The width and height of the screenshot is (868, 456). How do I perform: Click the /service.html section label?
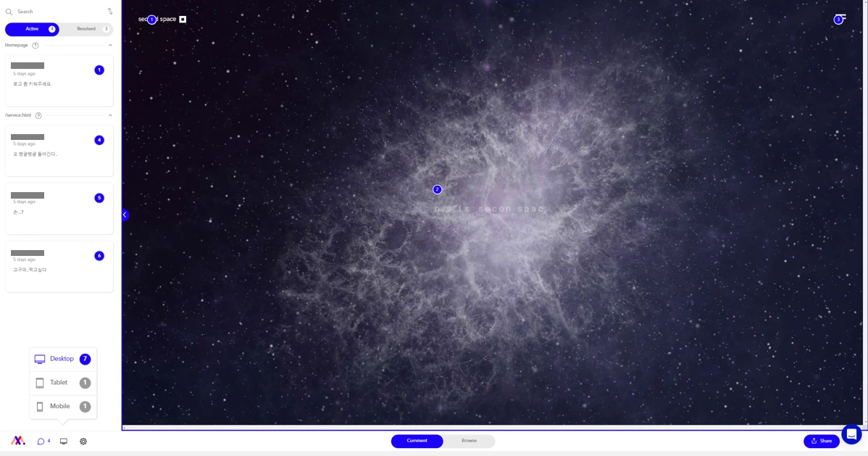coord(18,115)
